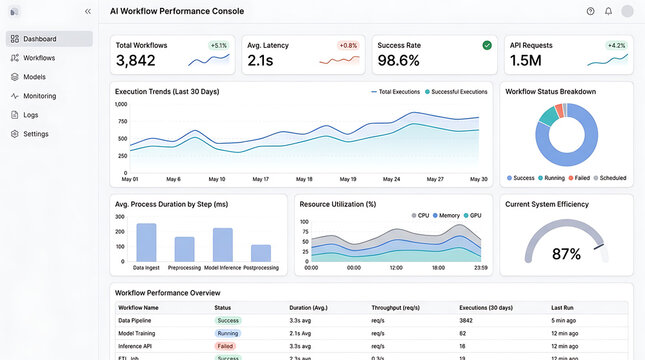Click the Dashboard grid icon
The width and height of the screenshot is (645, 360).
[15, 39]
